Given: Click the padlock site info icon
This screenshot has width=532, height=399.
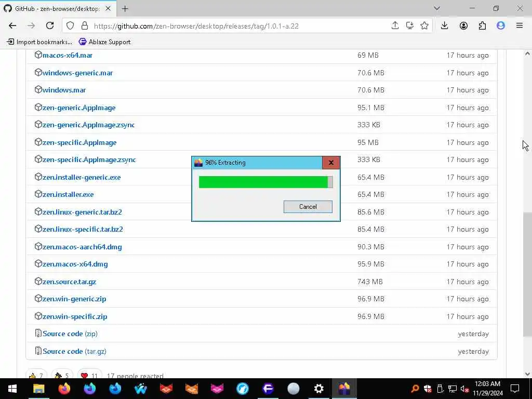Looking at the screenshot, I should pyautogui.click(x=85, y=26).
